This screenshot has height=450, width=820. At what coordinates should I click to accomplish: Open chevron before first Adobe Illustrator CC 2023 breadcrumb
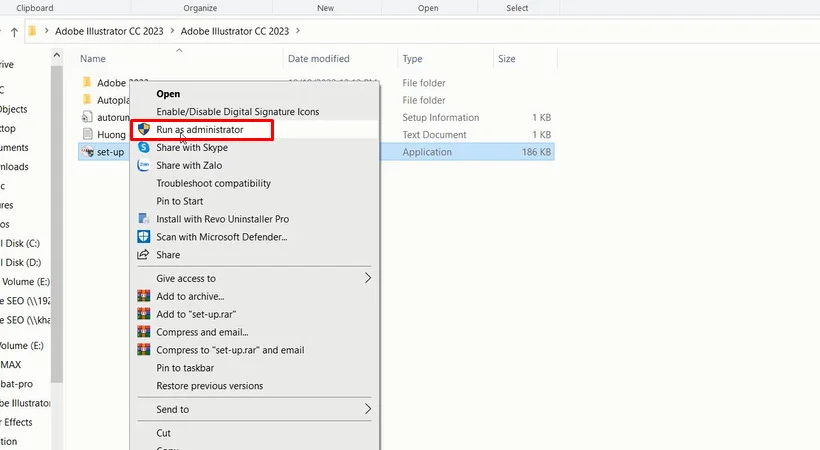(x=47, y=31)
